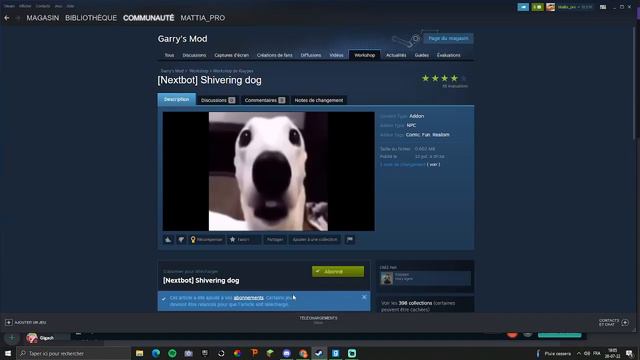Open the TÉLÉCHARGEMENTS status area
640x360 pixels.
pyautogui.click(x=318, y=320)
